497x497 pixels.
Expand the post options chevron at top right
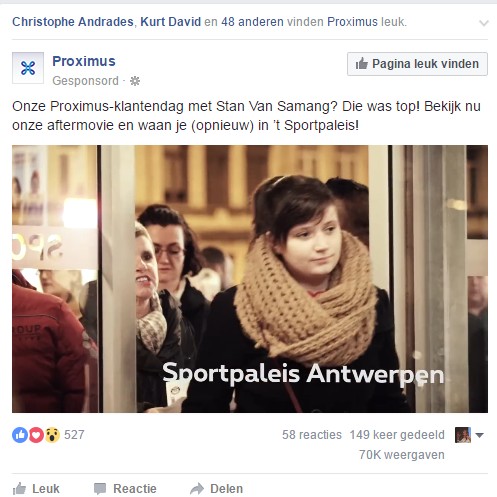pos(484,23)
